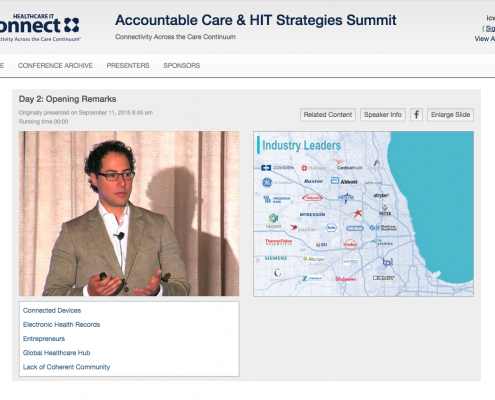Screen dimensions: 495x400
Task: Click the McKesson logo on the slide
Action: (x=312, y=214)
